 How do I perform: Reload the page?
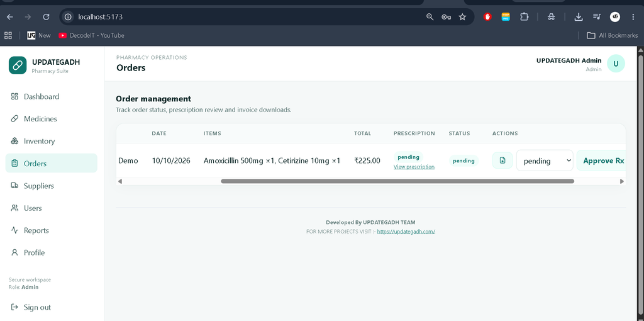click(47, 17)
